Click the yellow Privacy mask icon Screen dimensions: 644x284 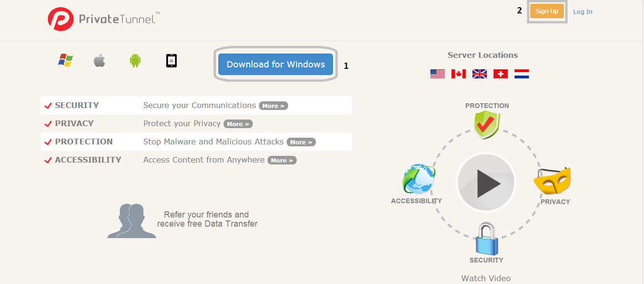tap(553, 180)
